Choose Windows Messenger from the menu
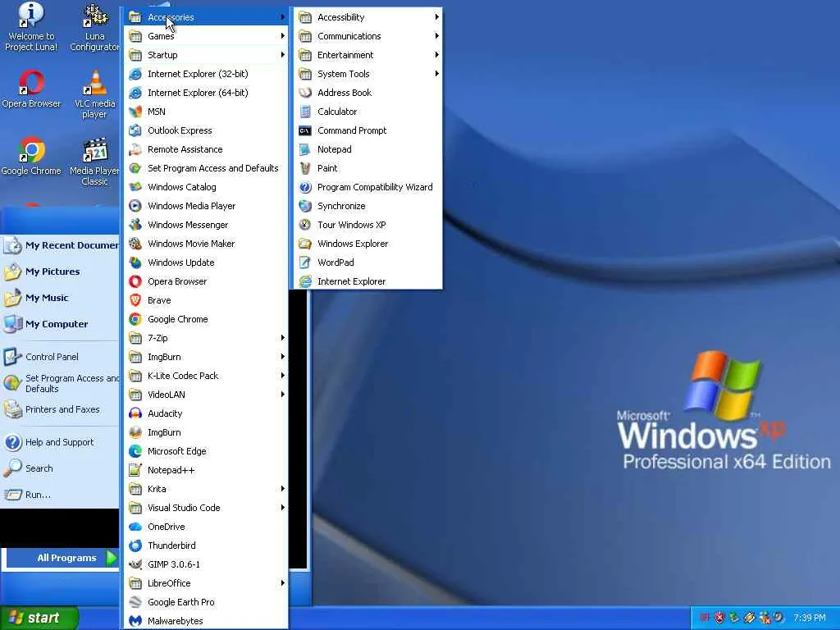Image resolution: width=840 pixels, height=630 pixels. point(206,225)
